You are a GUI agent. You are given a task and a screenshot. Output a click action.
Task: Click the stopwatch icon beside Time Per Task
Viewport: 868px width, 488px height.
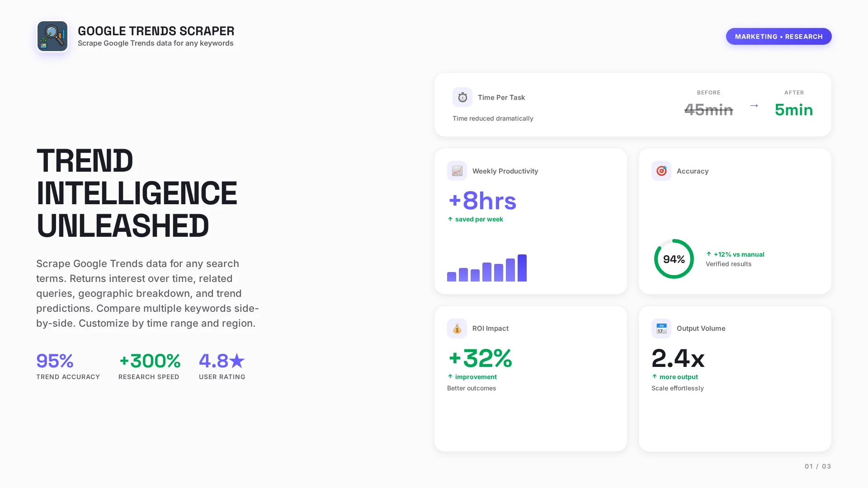pyautogui.click(x=462, y=97)
